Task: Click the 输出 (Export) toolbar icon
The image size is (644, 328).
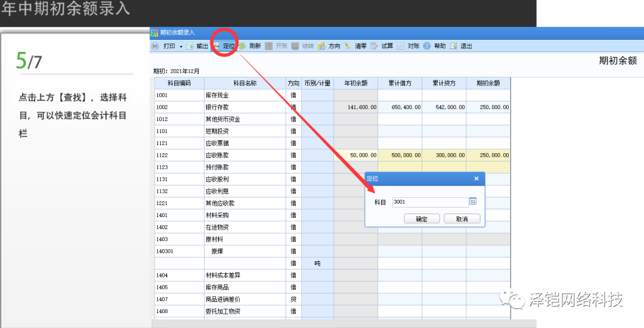Action: click(x=190, y=46)
